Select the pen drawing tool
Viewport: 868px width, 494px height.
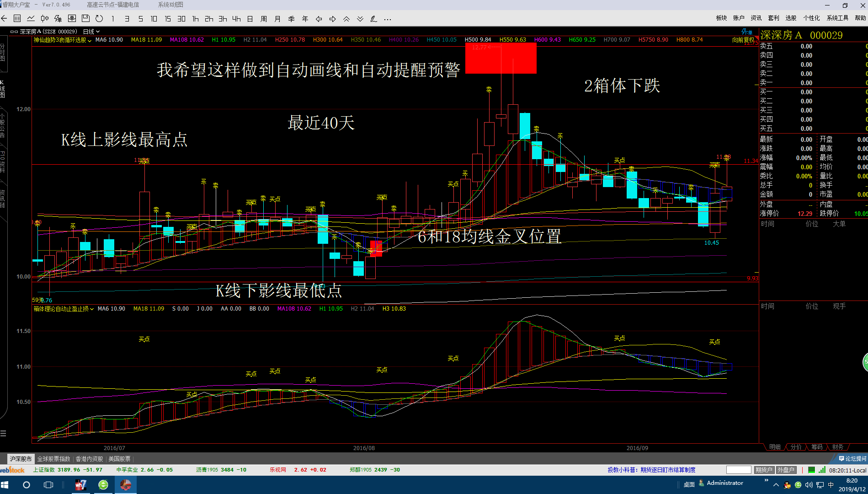(373, 19)
